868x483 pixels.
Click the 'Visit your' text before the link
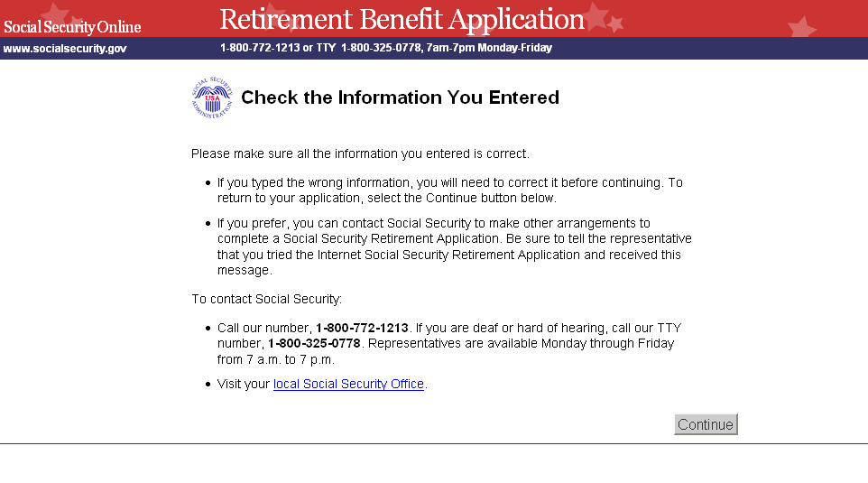point(244,384)
